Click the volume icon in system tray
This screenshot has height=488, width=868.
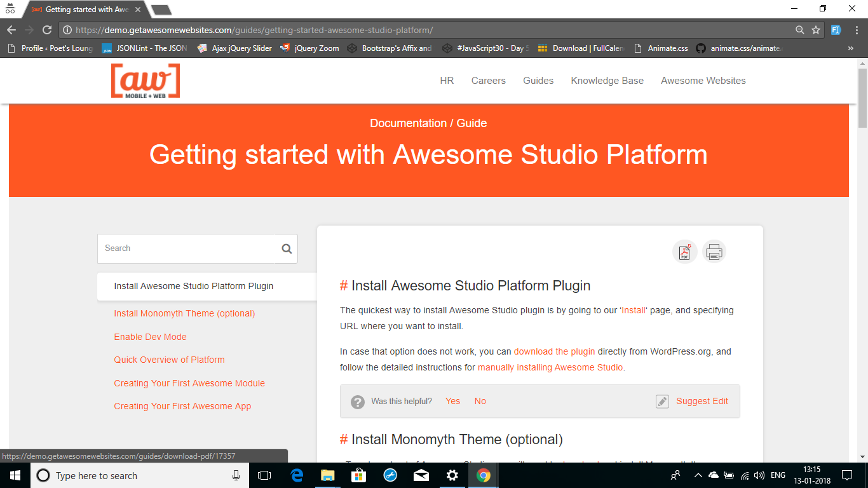(759, 475)
